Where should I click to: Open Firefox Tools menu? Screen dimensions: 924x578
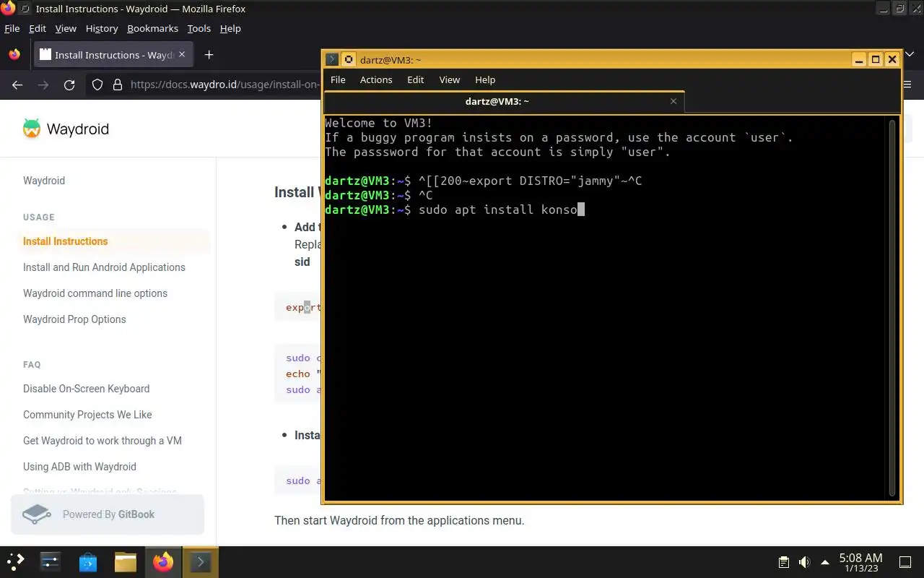[x=199, y=28]
